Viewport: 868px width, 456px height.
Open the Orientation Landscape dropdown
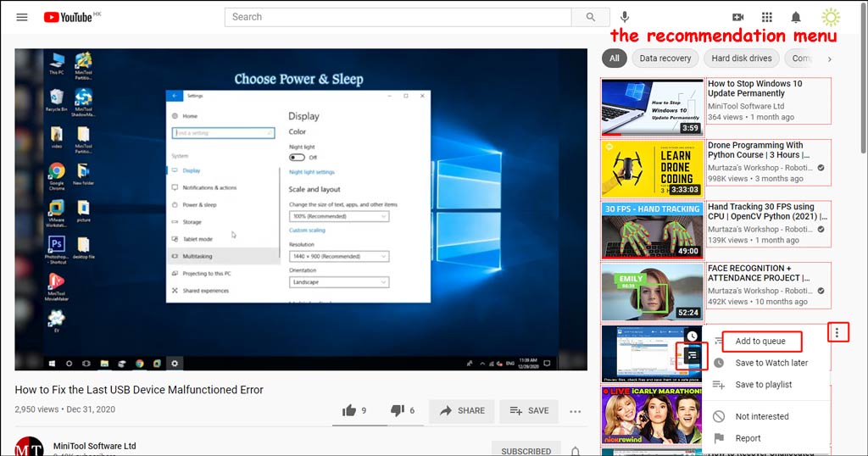coord(339,282)
